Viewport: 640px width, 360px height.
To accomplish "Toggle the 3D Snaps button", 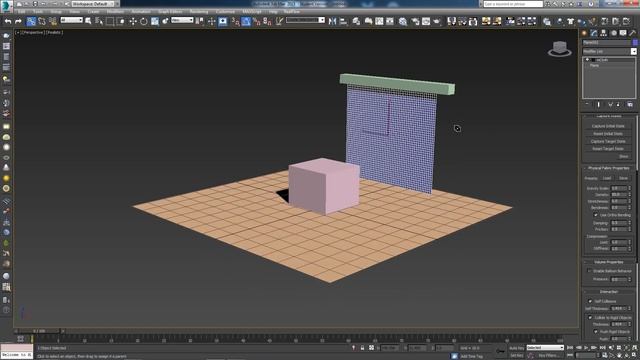I will 236,21.
